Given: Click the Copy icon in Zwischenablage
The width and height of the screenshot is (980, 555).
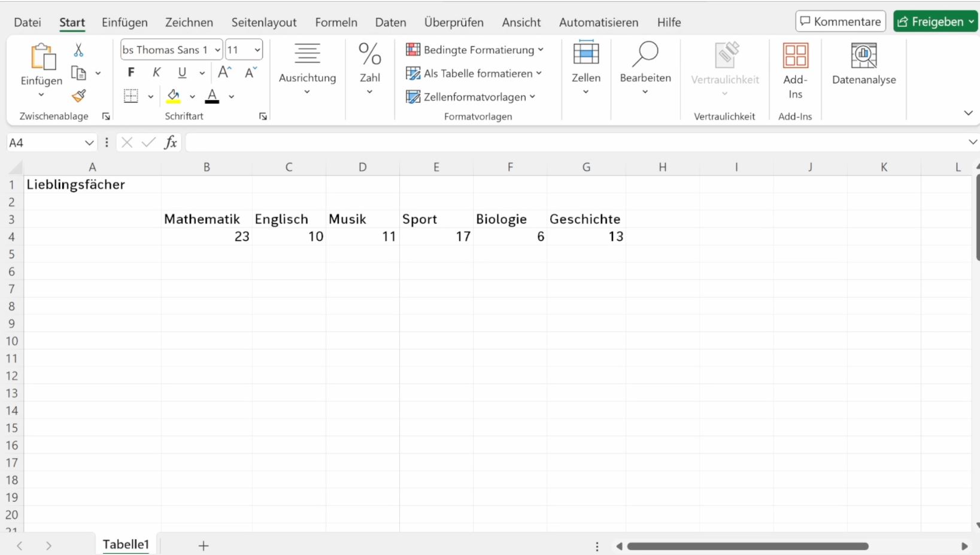Looking at the screenshot, I should tap(78, 73).
